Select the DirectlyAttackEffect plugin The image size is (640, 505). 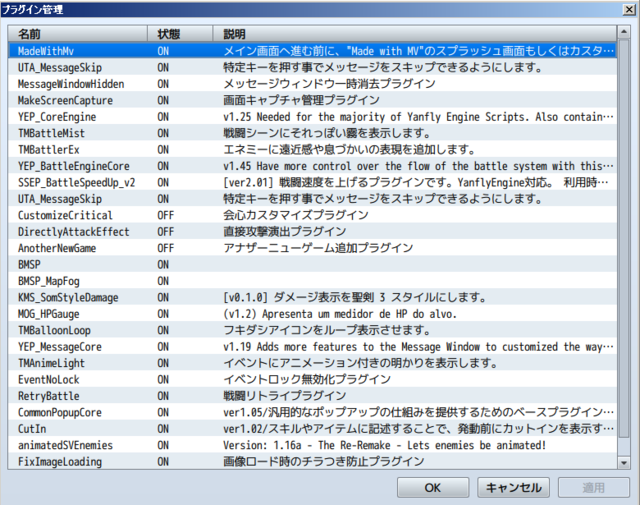(x=312, y=232)
